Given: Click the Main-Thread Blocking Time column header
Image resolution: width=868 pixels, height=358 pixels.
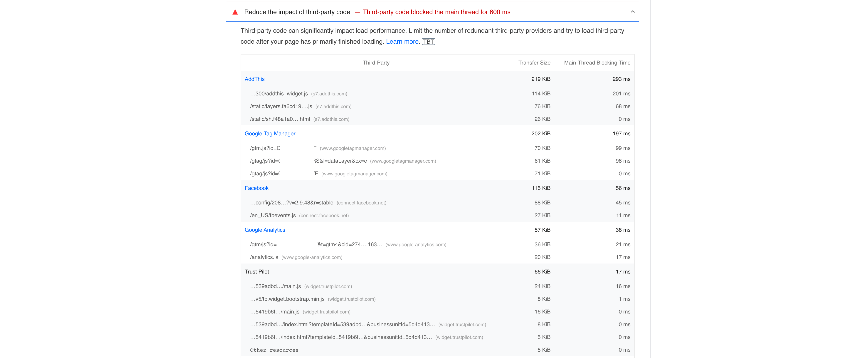Looking at the screenshot, I should coord(597,63).
